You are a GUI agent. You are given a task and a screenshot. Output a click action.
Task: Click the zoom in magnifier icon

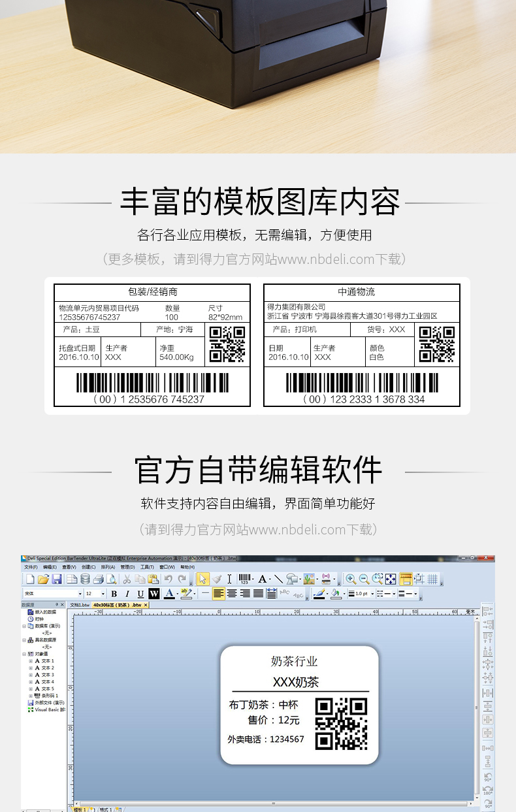pos(351,579)
